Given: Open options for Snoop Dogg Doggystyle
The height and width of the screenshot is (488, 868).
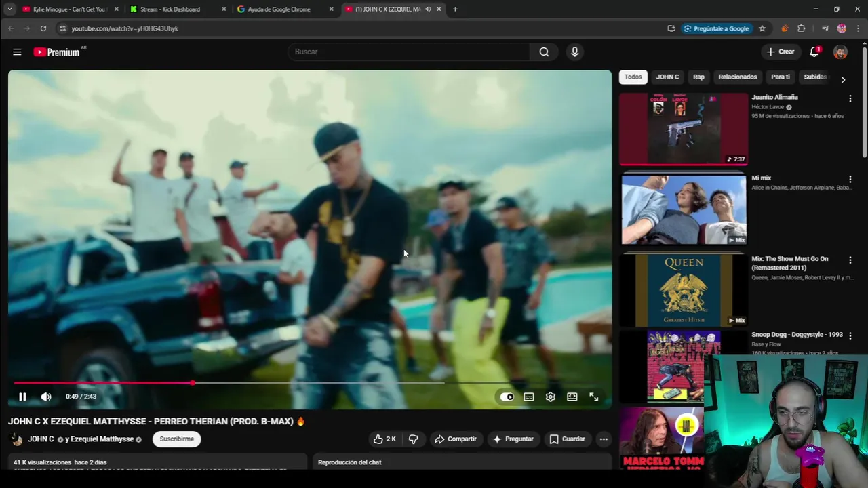Looking at the screenshot, I should click(850, 336).
